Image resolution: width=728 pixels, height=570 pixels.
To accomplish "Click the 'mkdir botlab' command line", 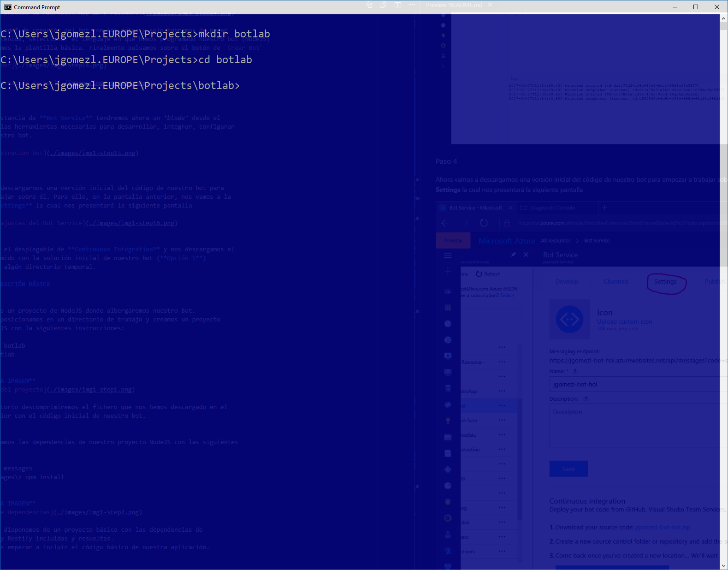I will (x=135, y=34).
